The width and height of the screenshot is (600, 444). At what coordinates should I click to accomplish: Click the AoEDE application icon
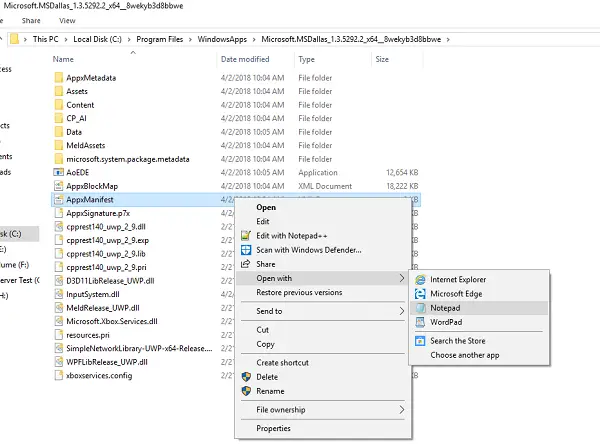point(59,172)
